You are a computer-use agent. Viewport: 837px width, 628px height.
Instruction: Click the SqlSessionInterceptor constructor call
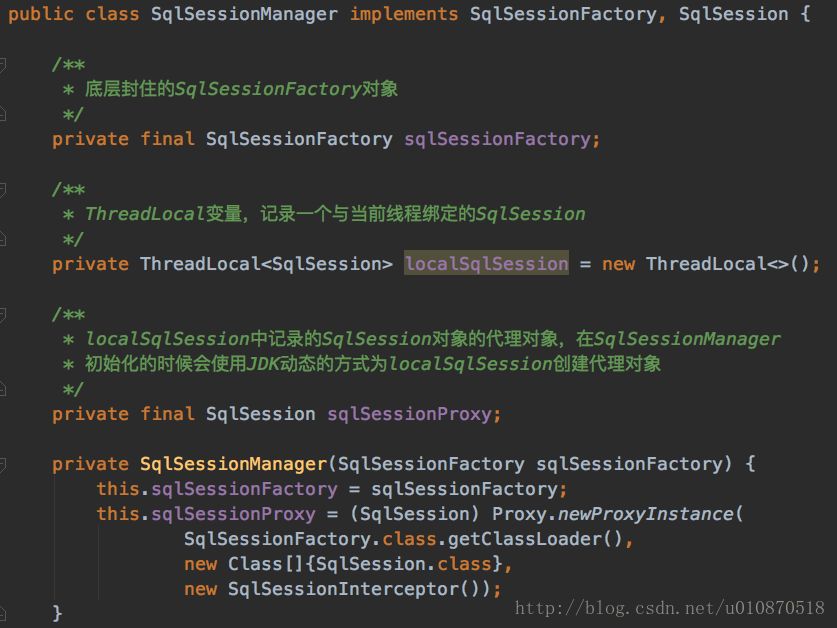[344, 588]
